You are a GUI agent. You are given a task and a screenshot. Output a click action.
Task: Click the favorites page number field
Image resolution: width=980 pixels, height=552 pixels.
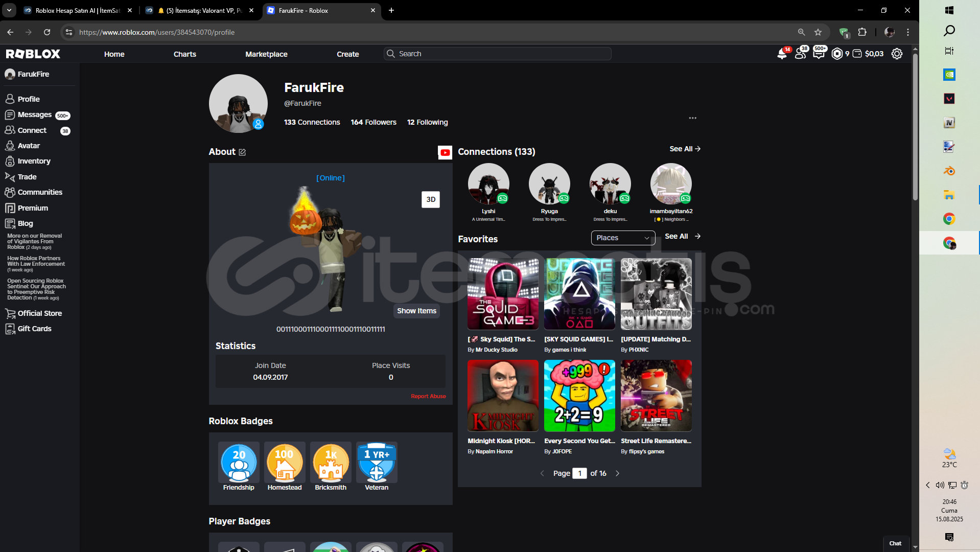[x=579, y=473]
